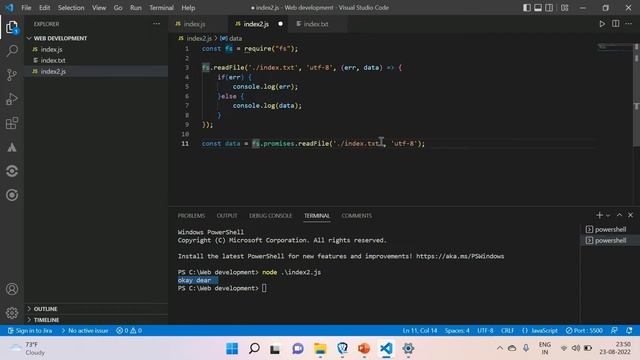Open File Explorer from the taskbar

[320, 349]
